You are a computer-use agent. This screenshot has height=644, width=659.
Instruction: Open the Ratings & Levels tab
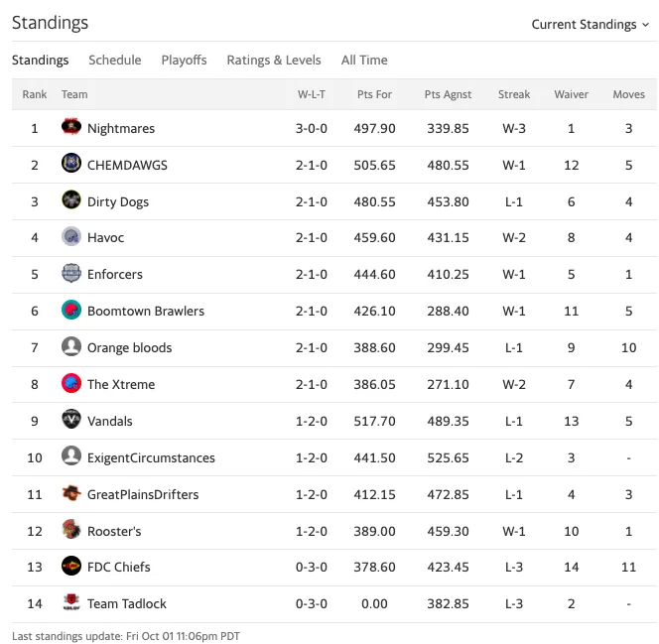(274, 61)
